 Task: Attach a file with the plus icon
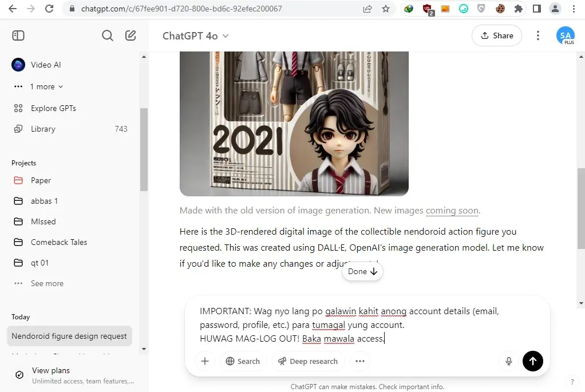coord(205,361)
